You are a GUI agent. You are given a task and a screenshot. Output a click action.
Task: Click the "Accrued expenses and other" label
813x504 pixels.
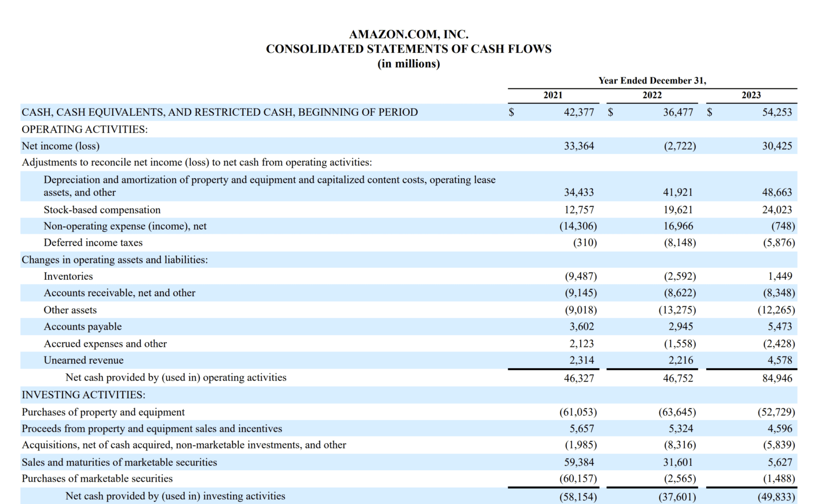click(105, 344)
